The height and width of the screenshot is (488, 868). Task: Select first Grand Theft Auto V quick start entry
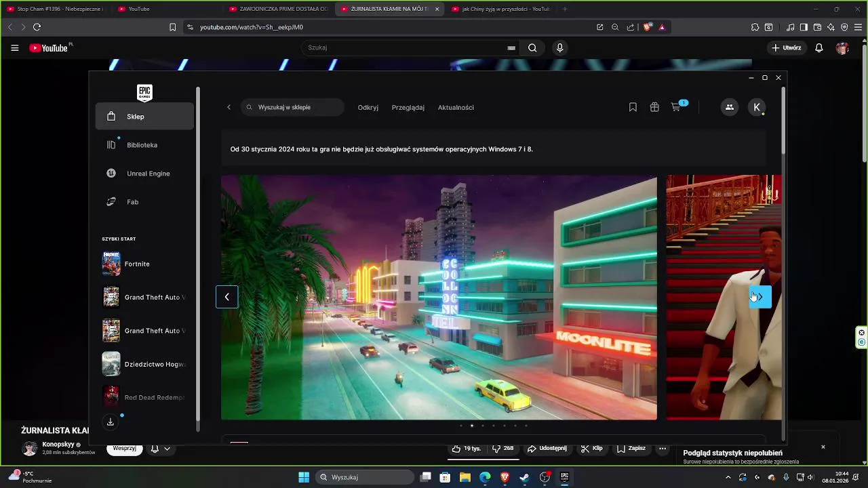(x=144, y=297)
